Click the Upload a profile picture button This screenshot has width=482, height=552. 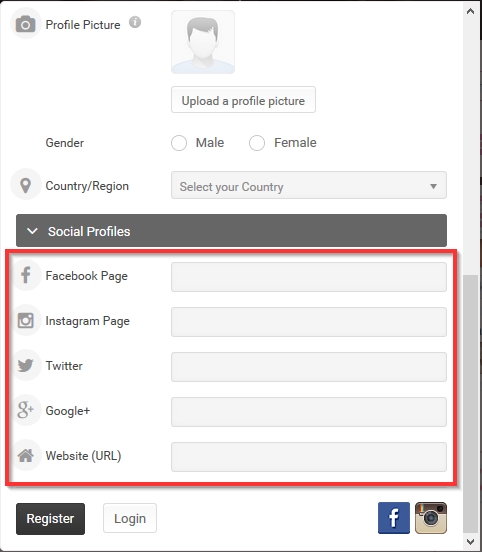coord(243,100)
